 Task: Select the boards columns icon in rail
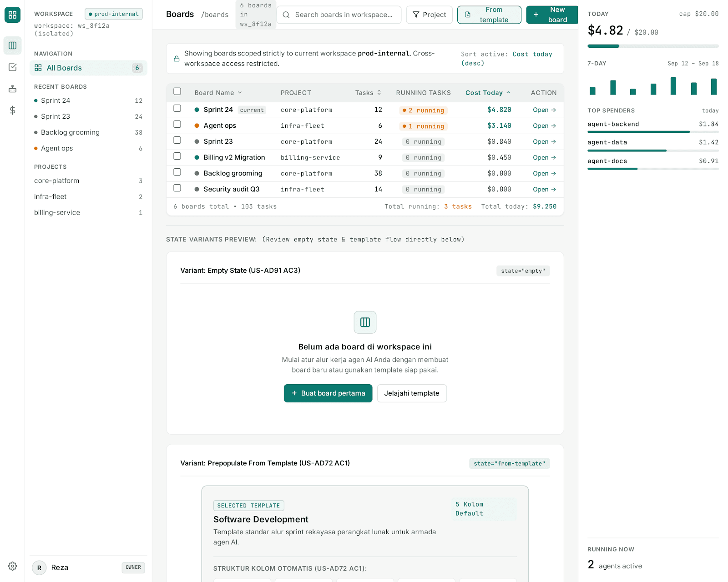tap(12, 45)
